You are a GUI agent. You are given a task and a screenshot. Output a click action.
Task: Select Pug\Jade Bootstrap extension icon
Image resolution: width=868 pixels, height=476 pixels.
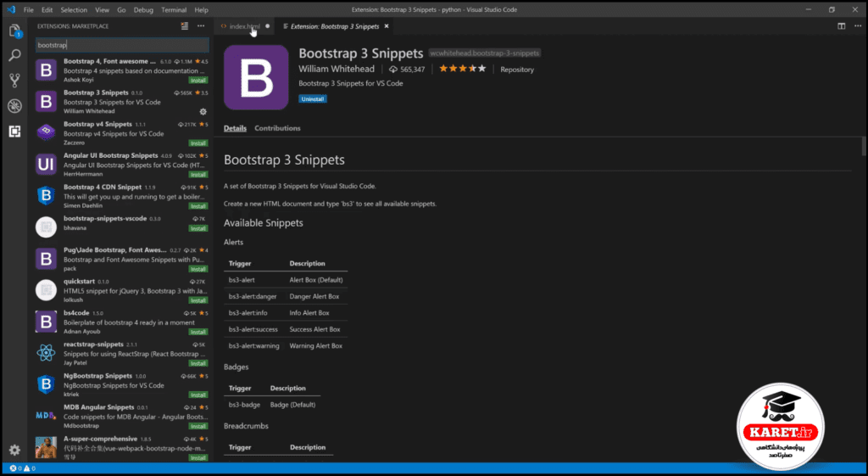(x=46, y=259)
